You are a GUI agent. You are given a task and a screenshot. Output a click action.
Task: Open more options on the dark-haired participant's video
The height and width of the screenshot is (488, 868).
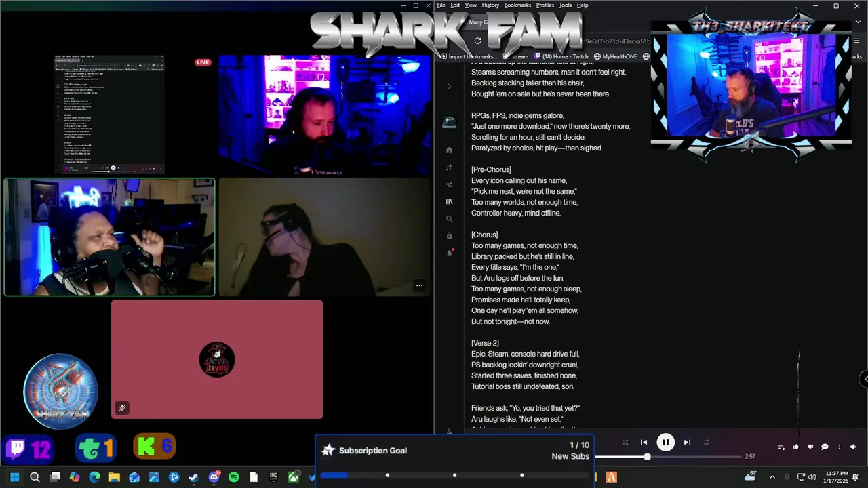419,285
